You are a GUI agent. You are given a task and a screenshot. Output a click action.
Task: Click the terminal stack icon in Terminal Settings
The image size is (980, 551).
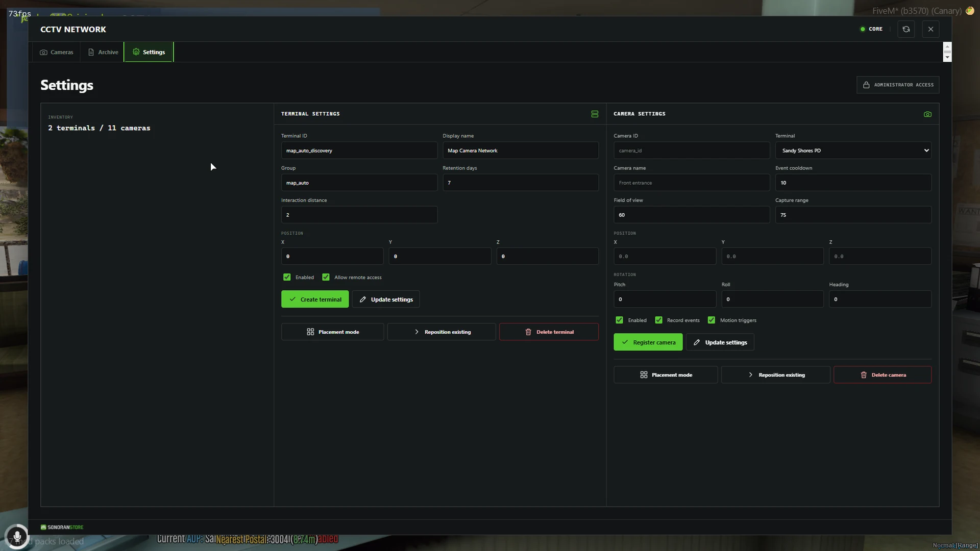tap(595, 114)
